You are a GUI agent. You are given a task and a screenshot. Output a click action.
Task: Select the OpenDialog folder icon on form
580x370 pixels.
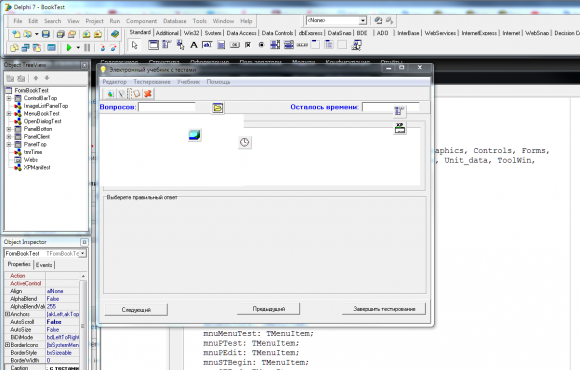[218, 108]
